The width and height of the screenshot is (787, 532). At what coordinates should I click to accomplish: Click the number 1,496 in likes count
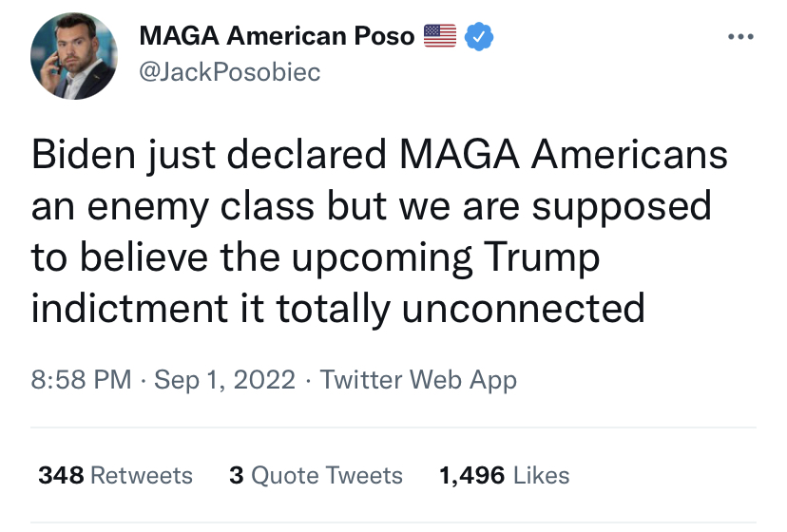click(x=471, y=475)
